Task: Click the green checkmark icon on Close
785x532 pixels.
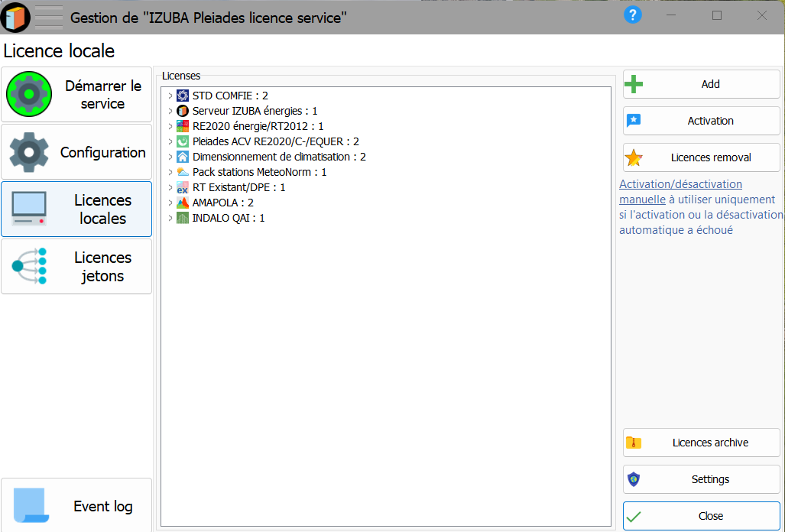Action: (634, 516)
